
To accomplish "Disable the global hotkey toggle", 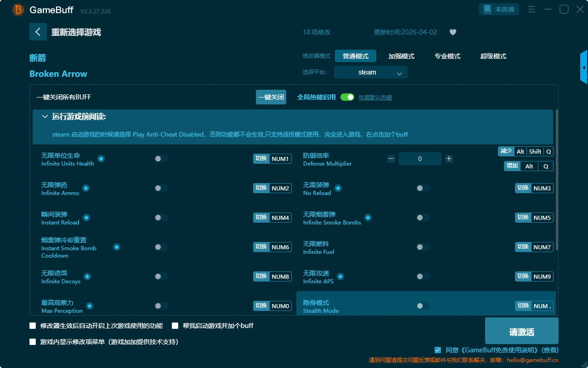I will click(347, 97).
